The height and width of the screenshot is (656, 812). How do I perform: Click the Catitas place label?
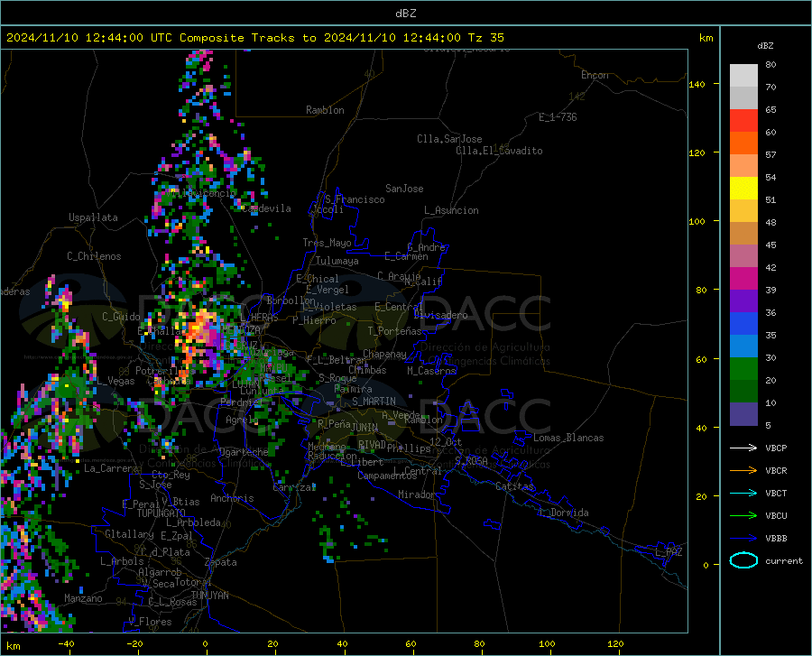coord(514,486)
